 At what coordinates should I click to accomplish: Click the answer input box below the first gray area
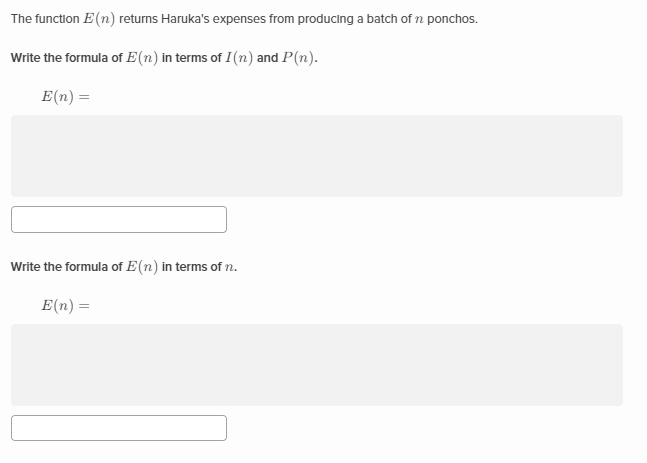tap(119, 219)
